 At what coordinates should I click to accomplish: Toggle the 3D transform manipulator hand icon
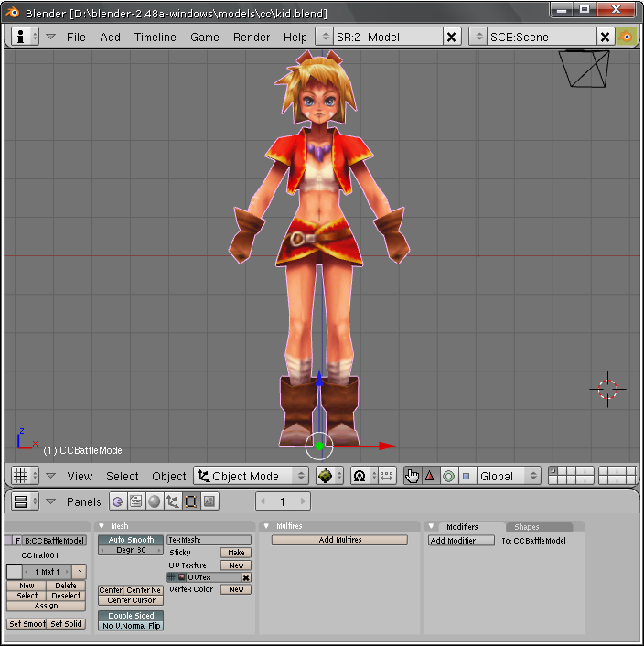[x=413, y=476]
